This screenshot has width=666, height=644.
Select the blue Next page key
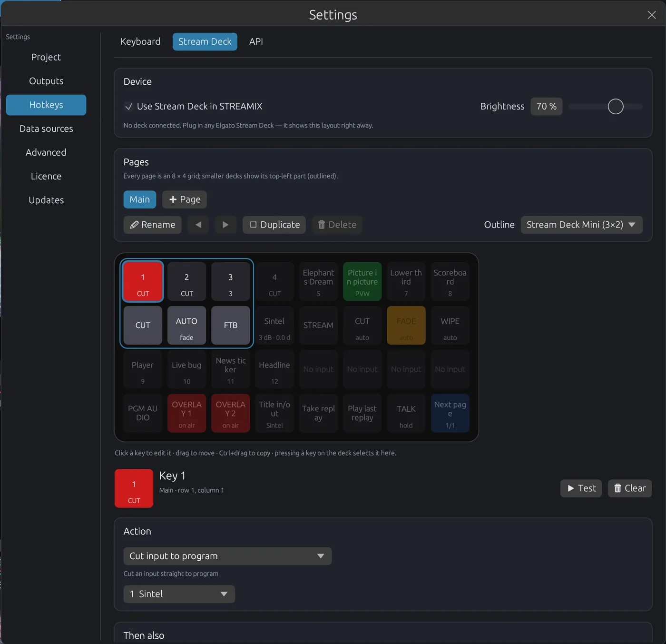[450, 413]
